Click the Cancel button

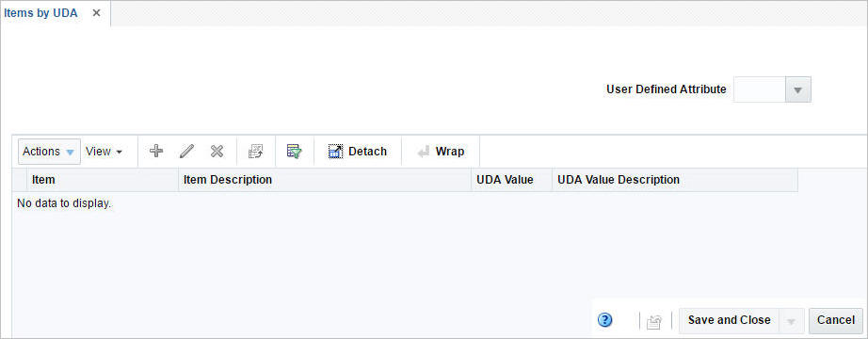836,321
